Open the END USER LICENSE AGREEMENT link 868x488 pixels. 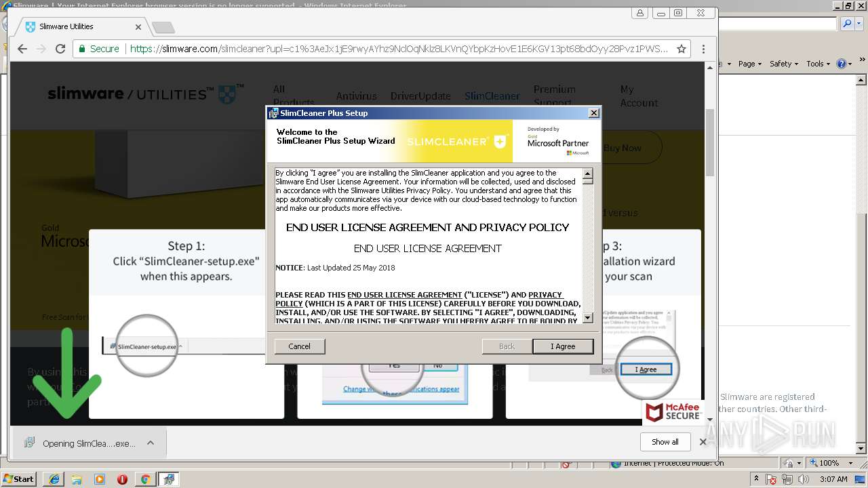[x=404, y=295]
